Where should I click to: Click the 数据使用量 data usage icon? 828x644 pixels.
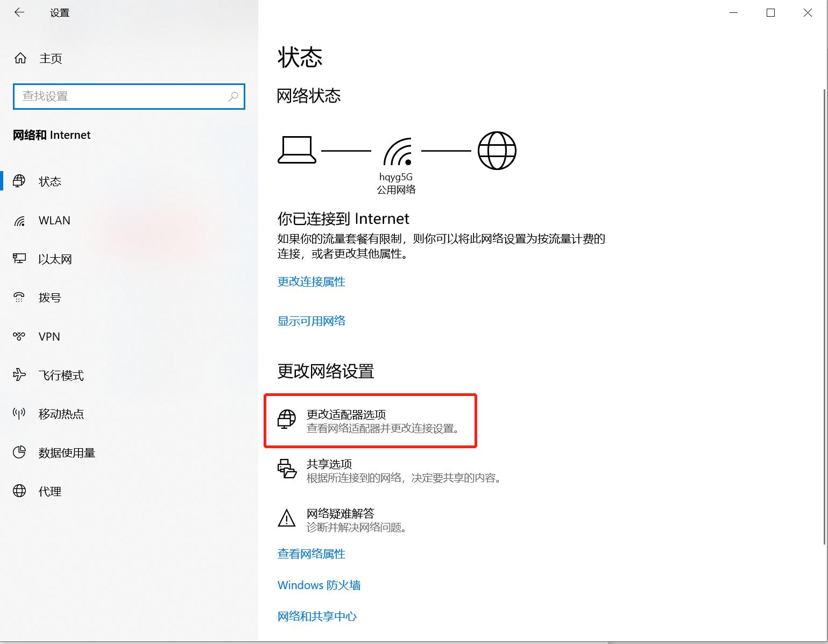(20, 452)
